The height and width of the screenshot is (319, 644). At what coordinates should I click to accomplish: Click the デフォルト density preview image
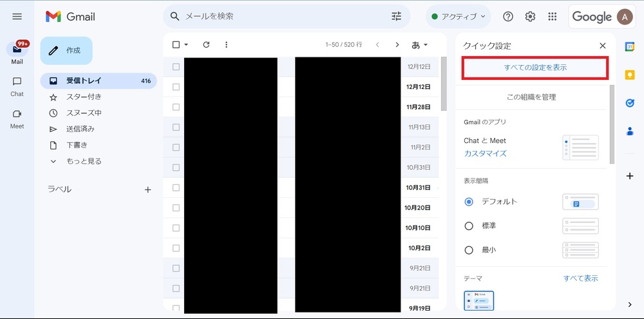coord(580,202)
